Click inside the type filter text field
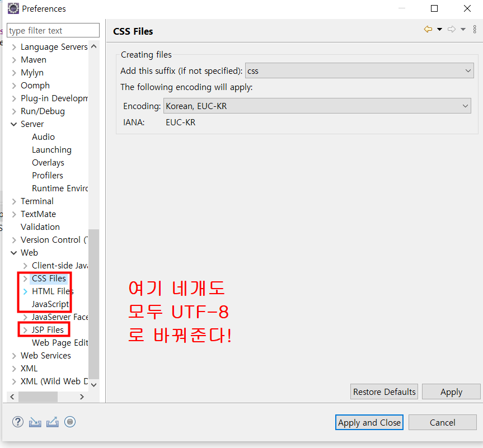 [53, 31]
